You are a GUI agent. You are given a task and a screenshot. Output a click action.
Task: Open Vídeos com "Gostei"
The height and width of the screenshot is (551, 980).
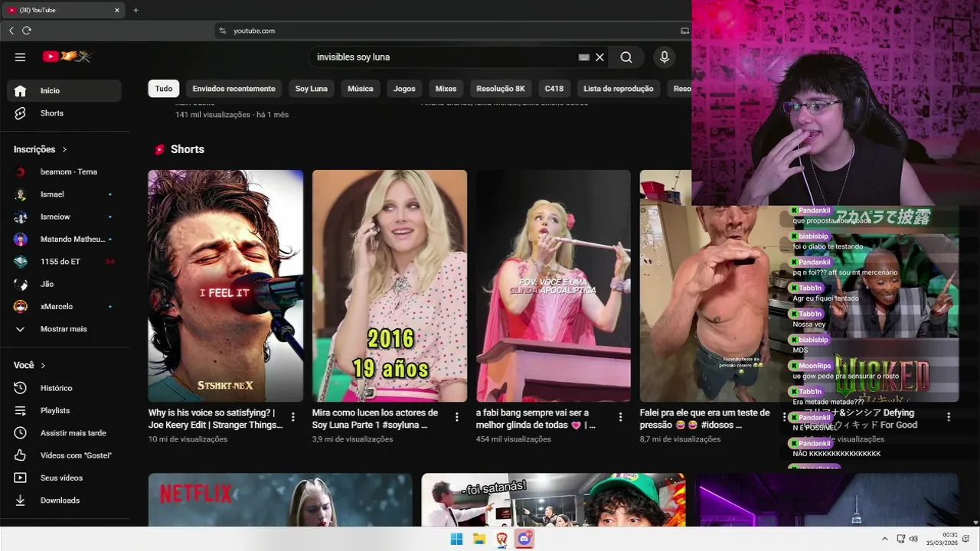pos(64,455)
